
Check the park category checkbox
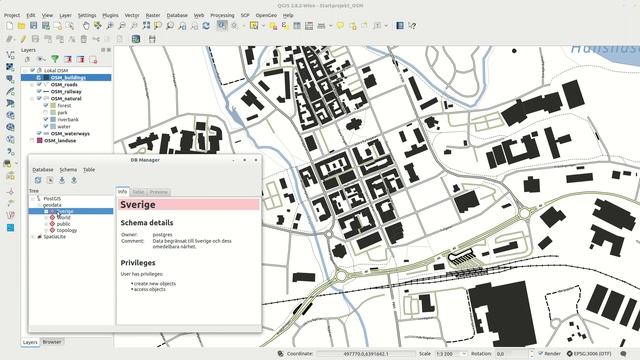point(46,113)
